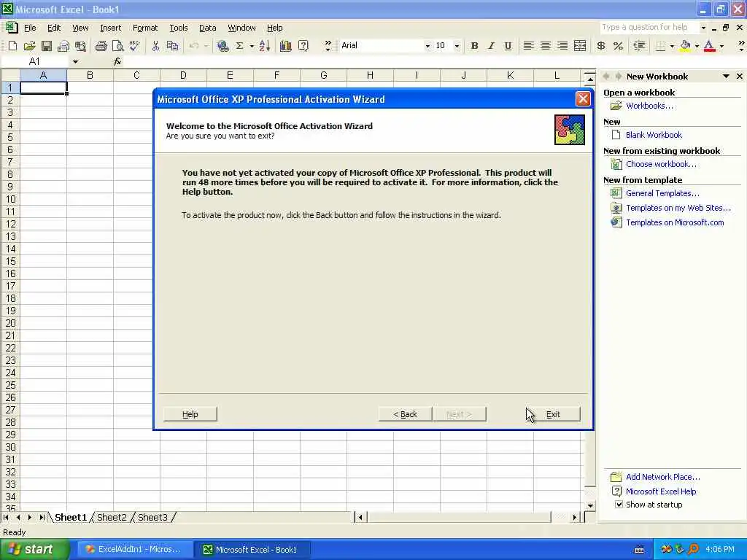
Task: Click the Copy toolbar icon
Action: (x=172, y=46)
